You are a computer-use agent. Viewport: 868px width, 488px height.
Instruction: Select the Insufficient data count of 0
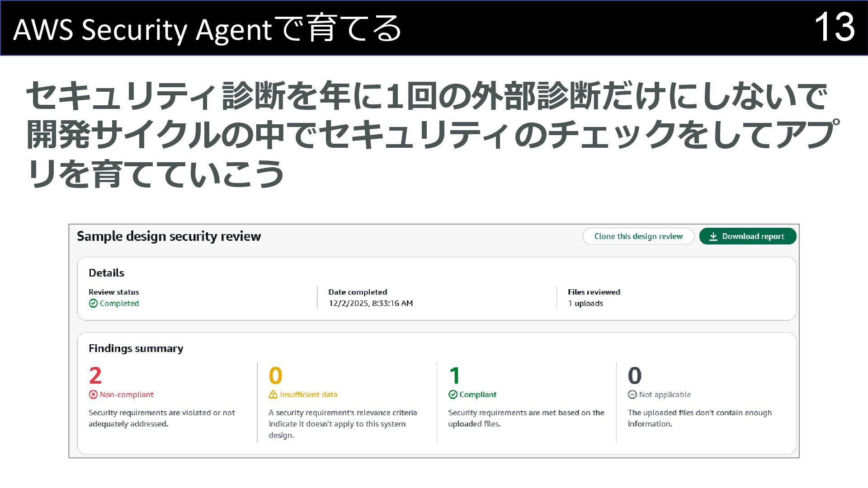click(275, 375)
